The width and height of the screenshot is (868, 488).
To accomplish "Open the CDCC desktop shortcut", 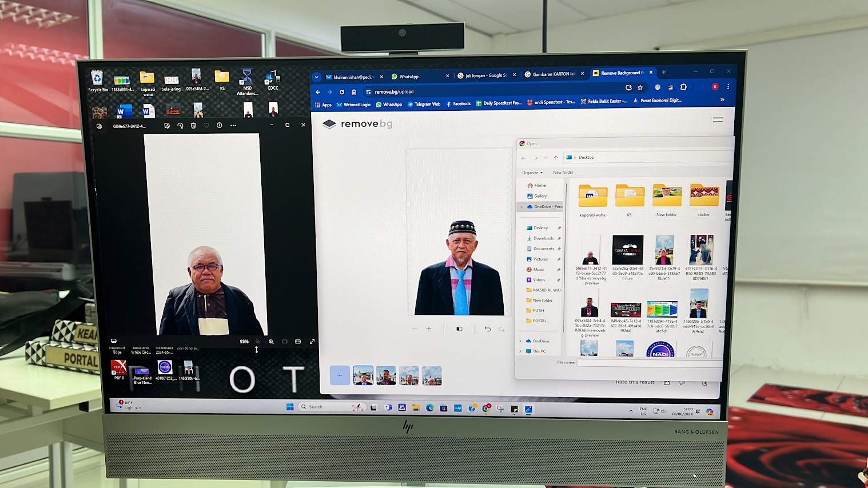I will (x=273, y=81).
